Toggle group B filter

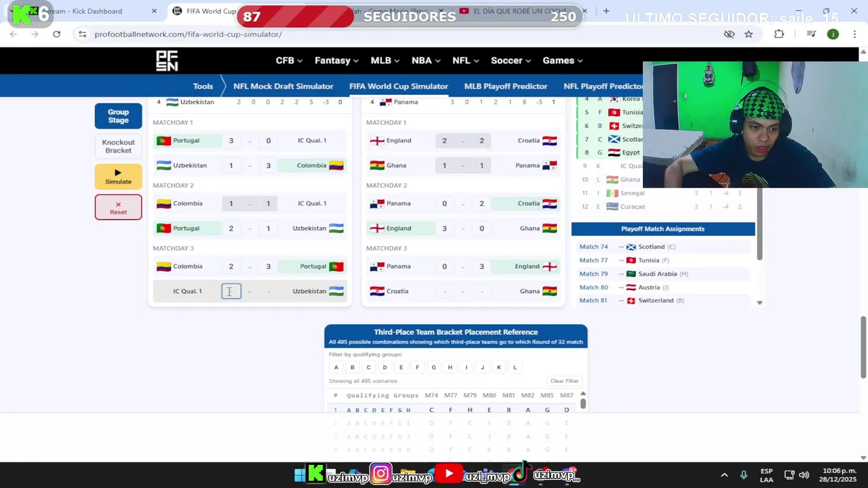point(352,367)
